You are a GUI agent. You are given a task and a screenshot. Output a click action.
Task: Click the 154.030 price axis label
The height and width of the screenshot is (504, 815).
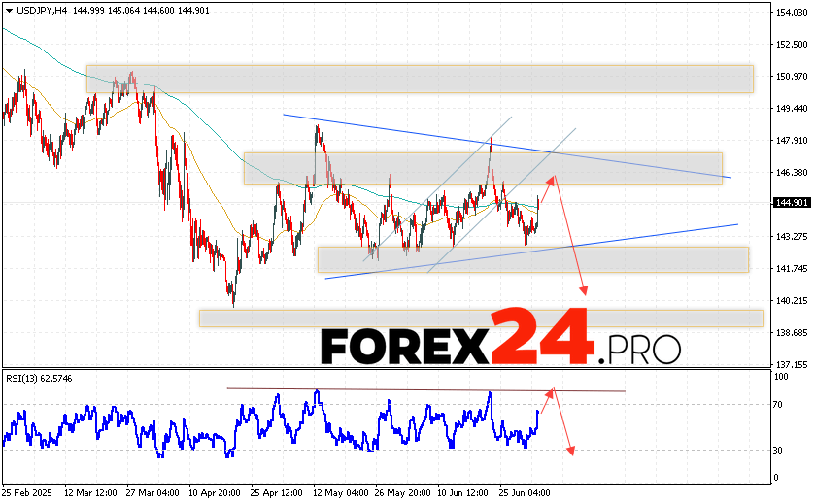[792, 13]
